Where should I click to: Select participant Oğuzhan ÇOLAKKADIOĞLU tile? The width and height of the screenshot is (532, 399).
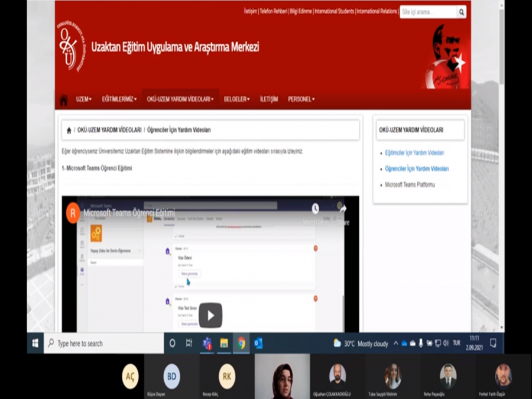pos(338,377)
